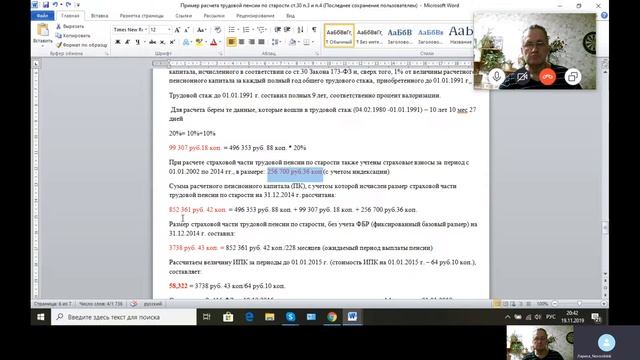Screen dimensions: 640x360
Task: Open the Borders dropdown
Action: tap(307, 42)
